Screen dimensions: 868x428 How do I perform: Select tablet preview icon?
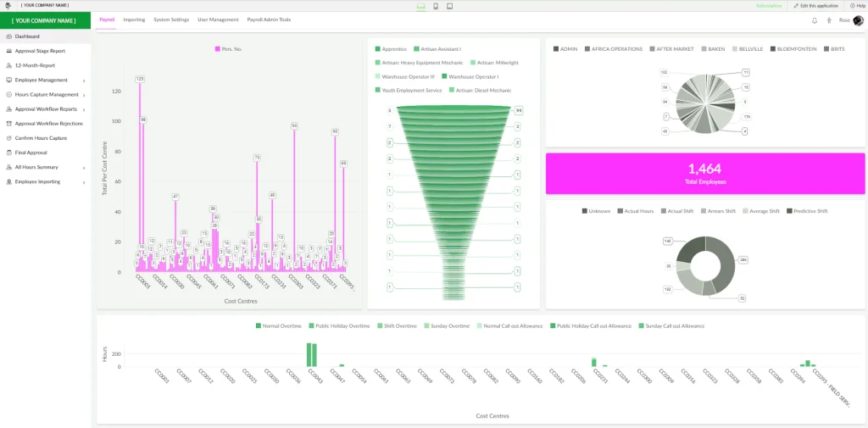click(449, 6)
